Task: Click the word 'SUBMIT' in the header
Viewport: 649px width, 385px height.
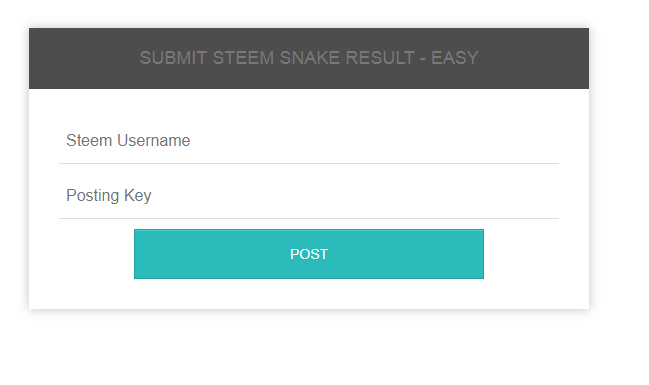Action: click(173, 58)
